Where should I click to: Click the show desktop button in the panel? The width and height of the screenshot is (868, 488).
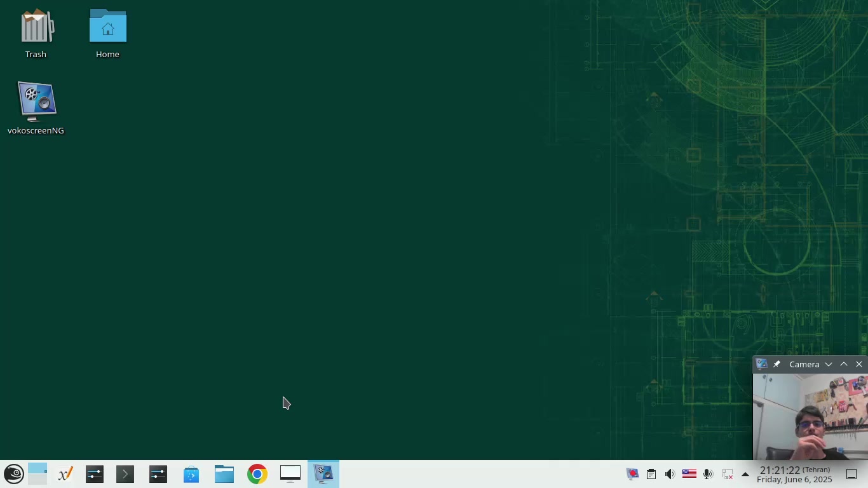(851, 474)
